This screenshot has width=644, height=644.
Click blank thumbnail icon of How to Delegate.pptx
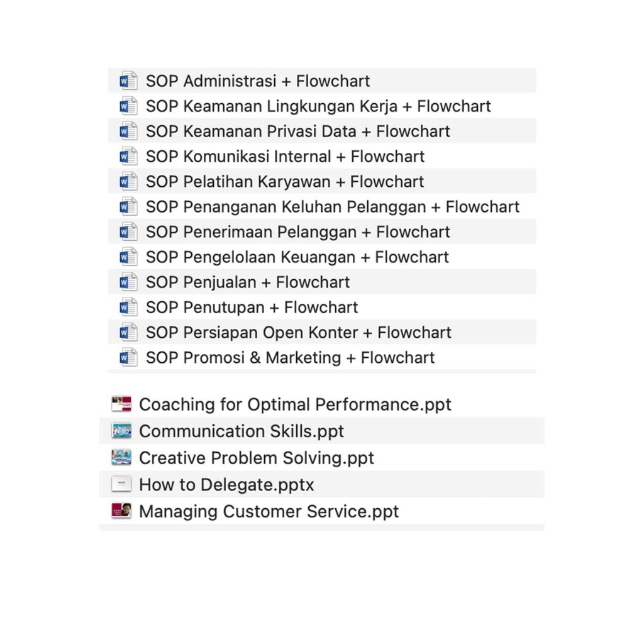(121, 484)
